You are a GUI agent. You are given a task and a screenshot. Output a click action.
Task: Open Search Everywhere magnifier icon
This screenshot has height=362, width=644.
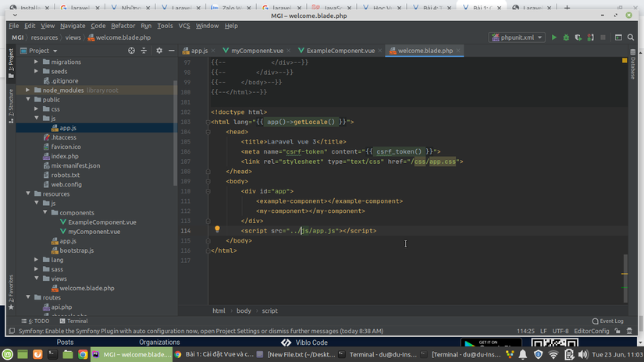[x=631, y=37]
